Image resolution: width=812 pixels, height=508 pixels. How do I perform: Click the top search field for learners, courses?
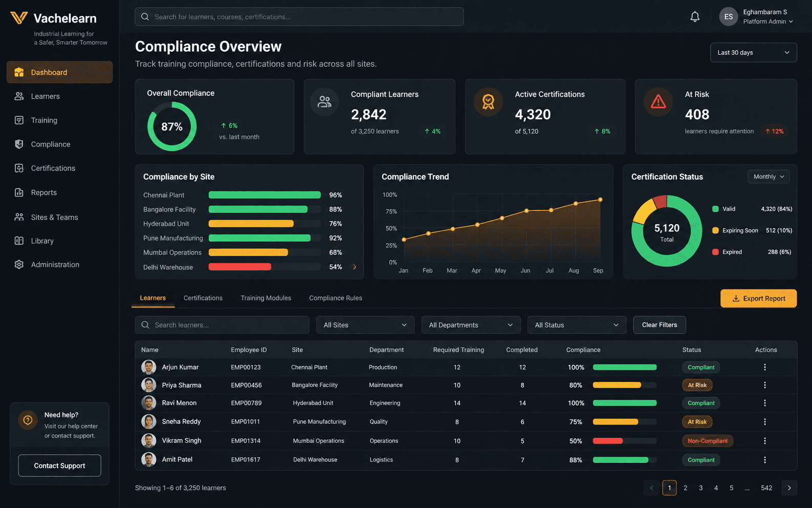[x=299, y=17]
